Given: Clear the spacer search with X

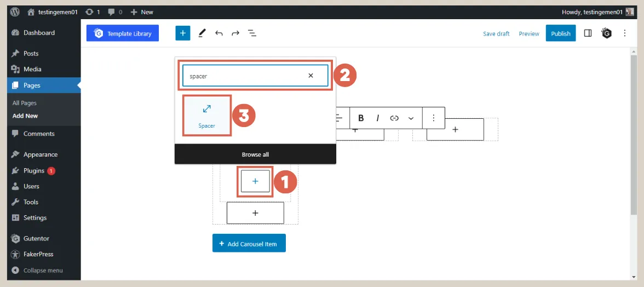Looking at the screenshot, I should [311, 76].
